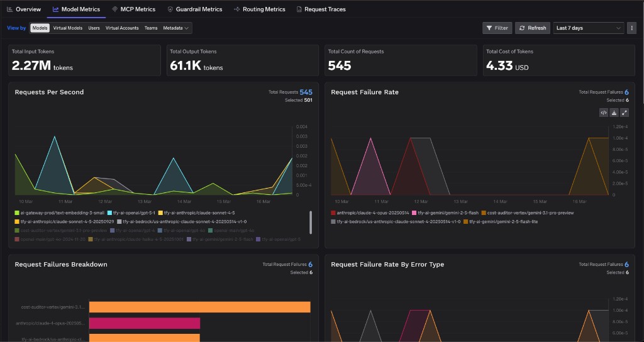The image size is (644, 342).
Task: Show embed code for Request Failure Rate chart
Action: [x=603, y=113]
